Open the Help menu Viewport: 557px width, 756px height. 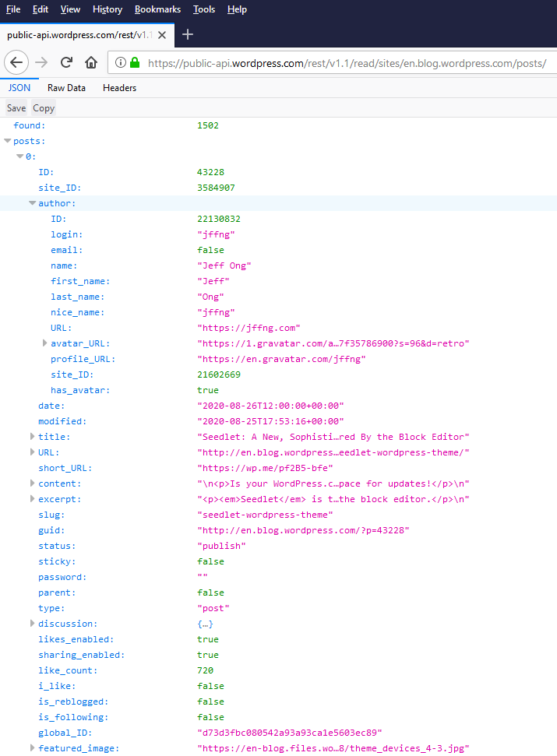coord(238,9)
